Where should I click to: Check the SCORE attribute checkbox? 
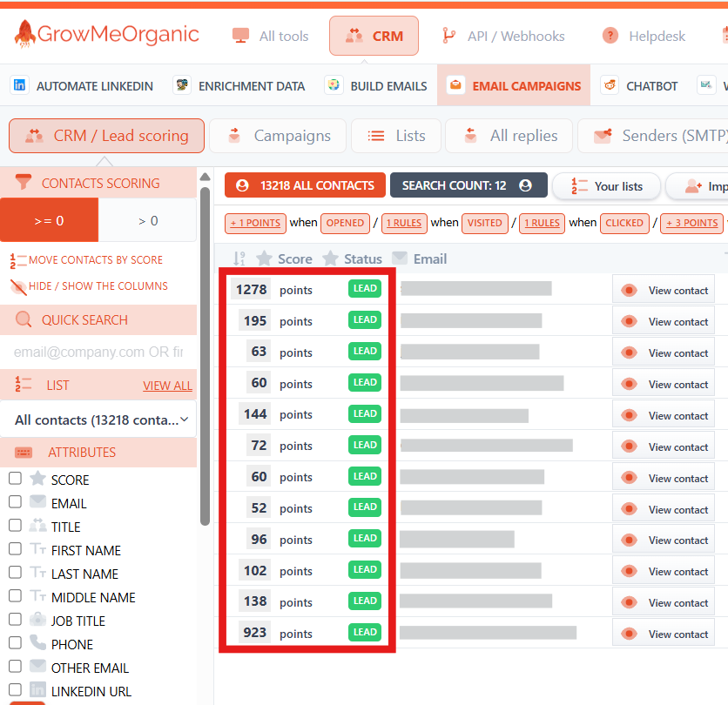coord(16,478)
